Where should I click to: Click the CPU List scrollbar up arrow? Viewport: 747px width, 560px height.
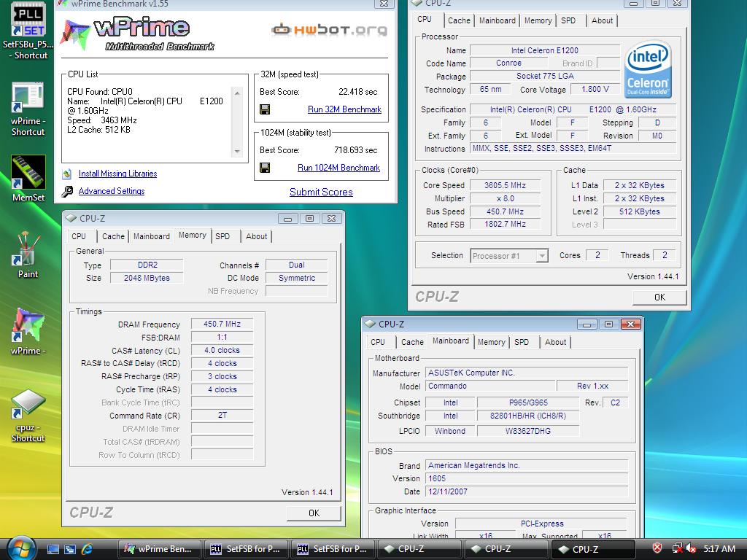[x=237, y=93]
